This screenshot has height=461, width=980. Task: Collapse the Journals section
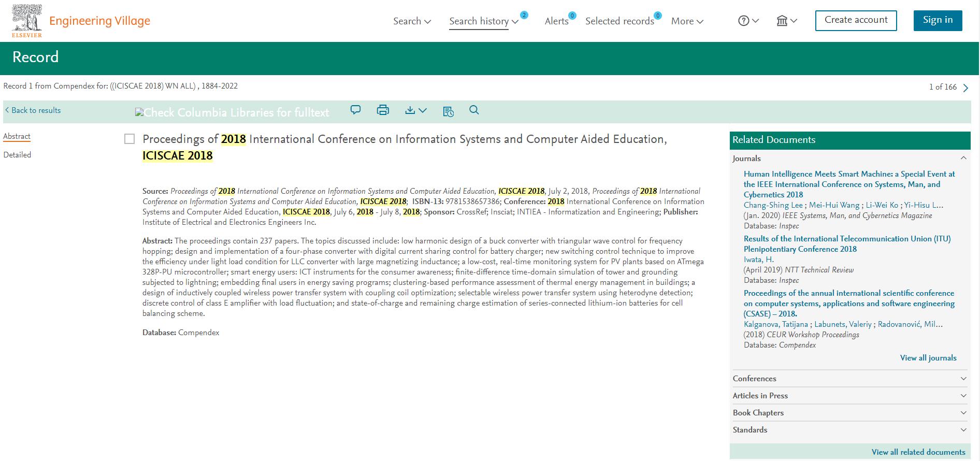click(963, 159)
